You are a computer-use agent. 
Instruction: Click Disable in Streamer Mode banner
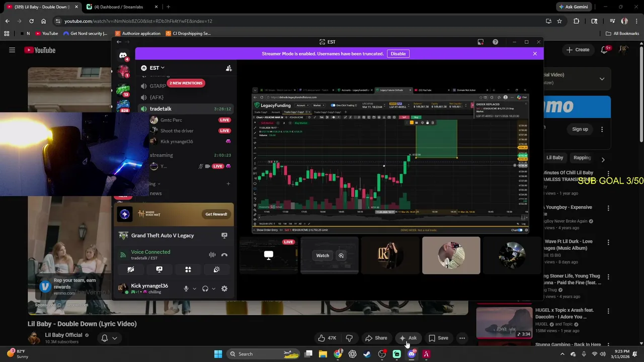398,54
